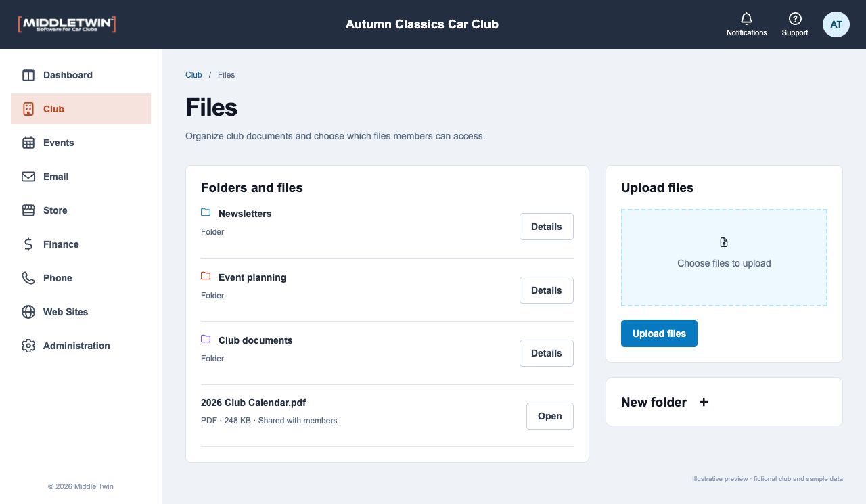The image size is (866, 504).
Task: Click the Files breadcrumb text
Action: click(x=227, y=75)
